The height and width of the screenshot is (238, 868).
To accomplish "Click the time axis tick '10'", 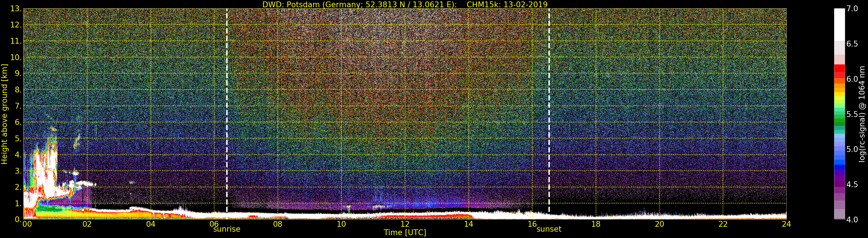I will click(x=341, y=224).
